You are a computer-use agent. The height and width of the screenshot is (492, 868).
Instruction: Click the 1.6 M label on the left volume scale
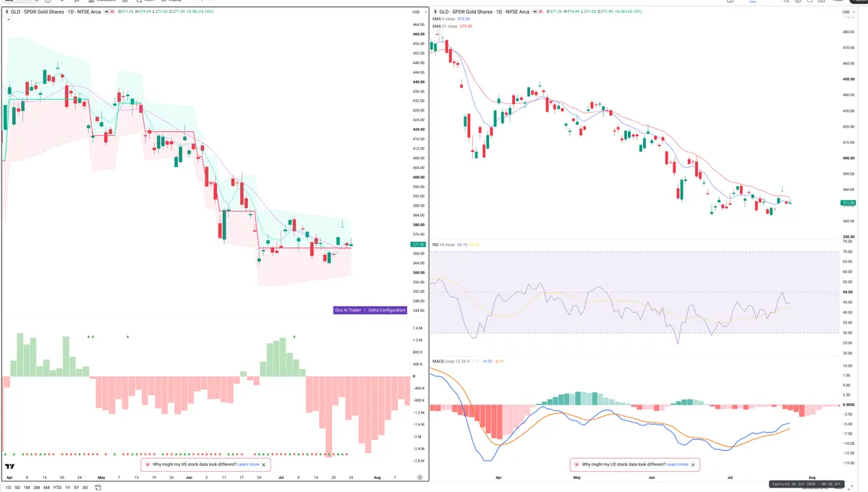coord(417,328)
